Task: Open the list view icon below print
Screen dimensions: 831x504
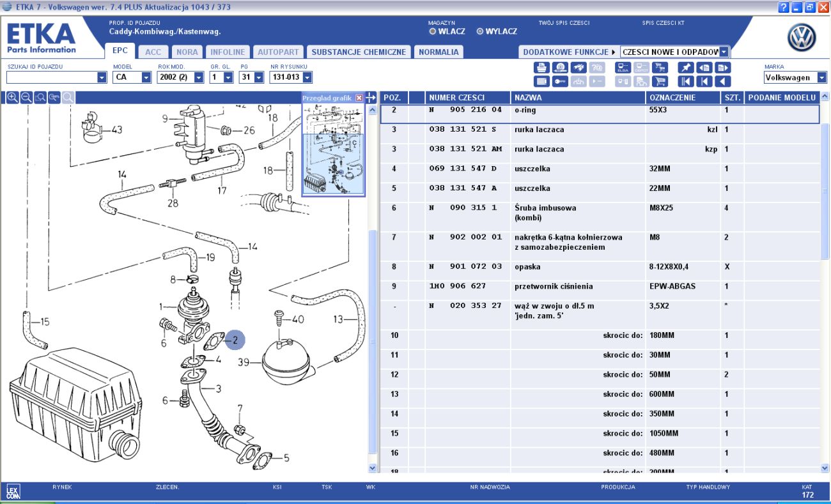Action: (x=541, y=81)
